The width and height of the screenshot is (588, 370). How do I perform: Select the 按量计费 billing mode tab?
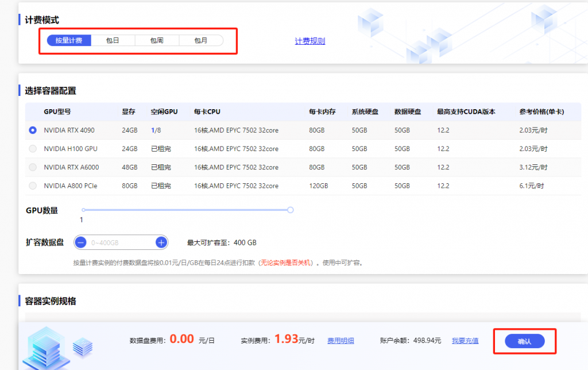(69, 40)
